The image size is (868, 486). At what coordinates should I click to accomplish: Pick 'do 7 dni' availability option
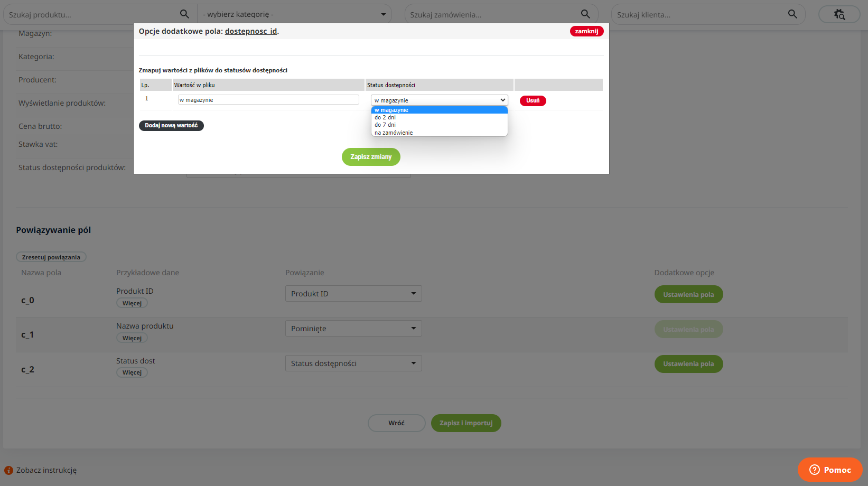(385, 125)
